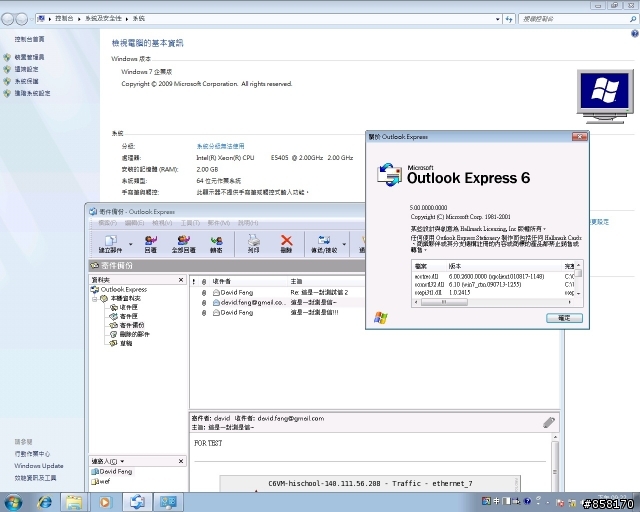The width and height of the screenshot is (640, 512).
Task: Open 進階系統設定 link in System window
Action: (33, 93)
